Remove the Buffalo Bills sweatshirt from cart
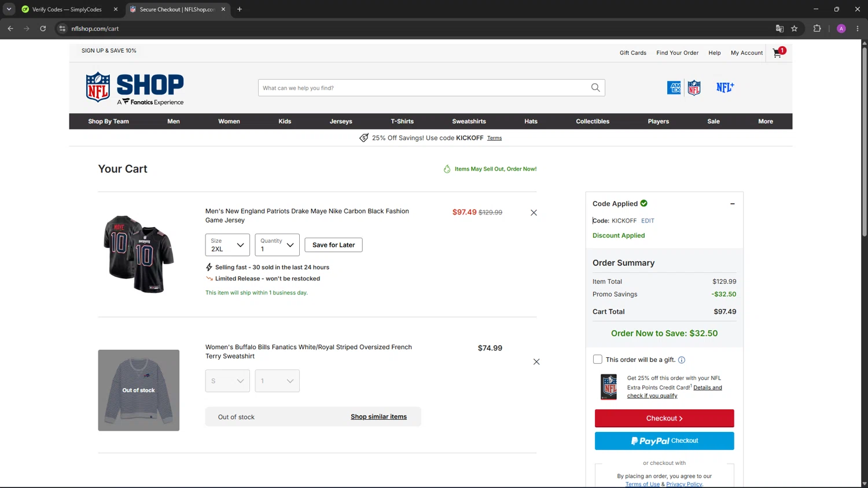The image size is (868, 488). click(x=536, y=362)
